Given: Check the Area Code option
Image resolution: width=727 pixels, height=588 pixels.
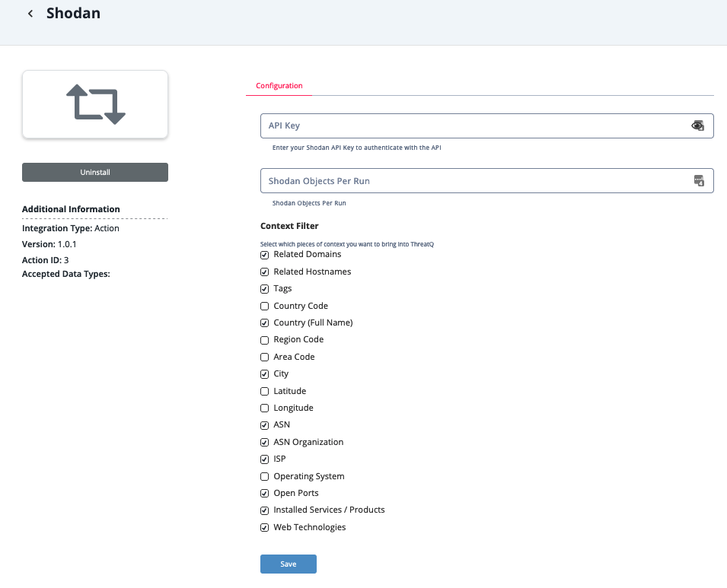Looking at the screenshot, I should (x=265, y=357).
